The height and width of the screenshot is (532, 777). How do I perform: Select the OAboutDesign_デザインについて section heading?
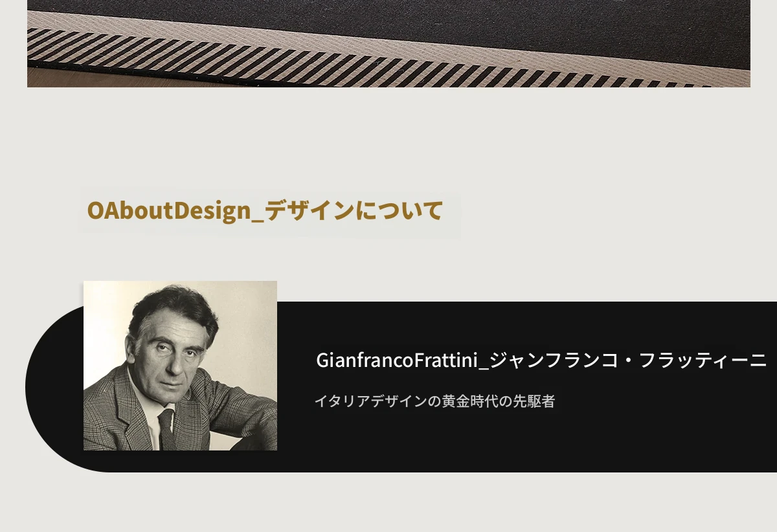pyautogui.click(x=265, y=211)
